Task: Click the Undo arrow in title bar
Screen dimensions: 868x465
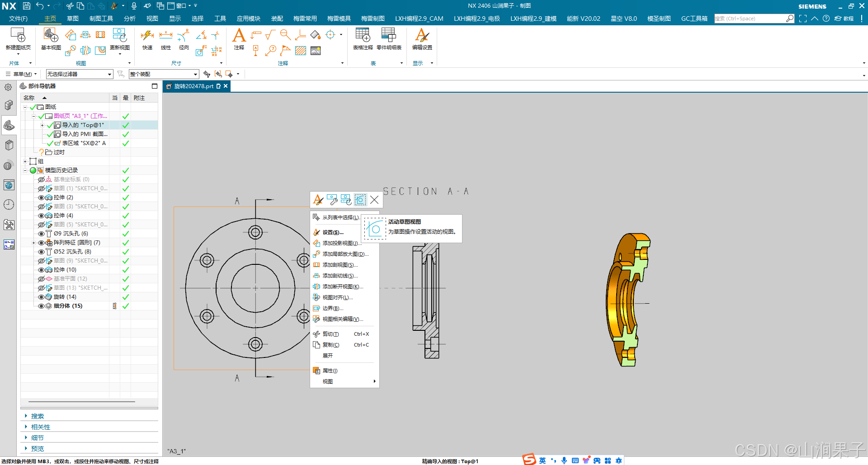Action: (x=40, y=6)
